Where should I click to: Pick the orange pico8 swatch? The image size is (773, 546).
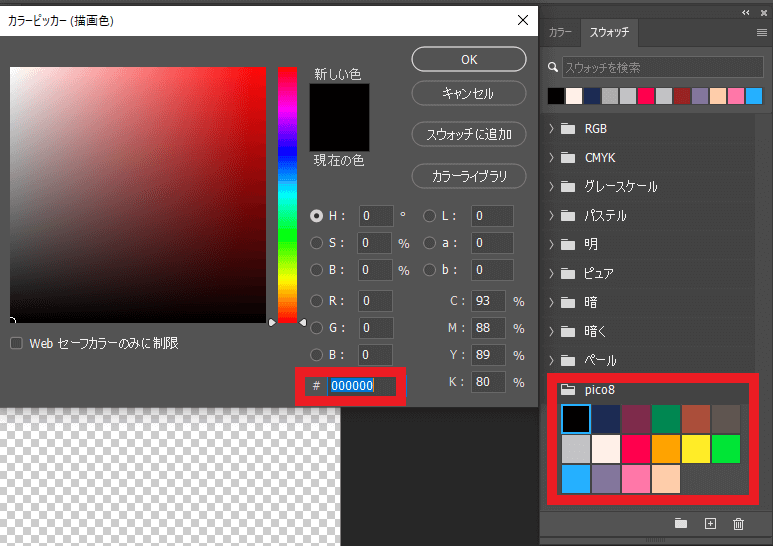666,449
